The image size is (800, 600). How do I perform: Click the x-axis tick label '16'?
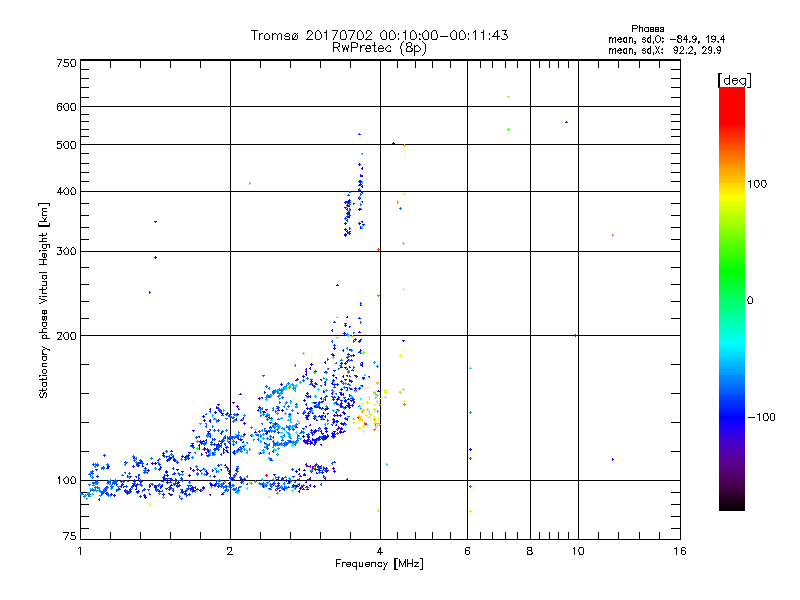point(680,551)
